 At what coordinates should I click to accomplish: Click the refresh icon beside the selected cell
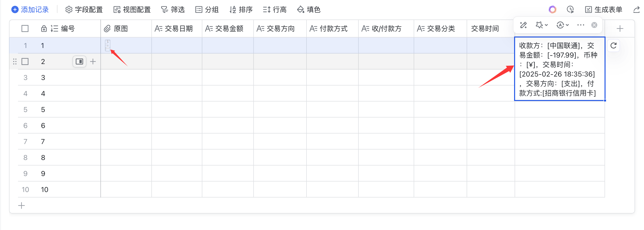click(x=613, y=45)
